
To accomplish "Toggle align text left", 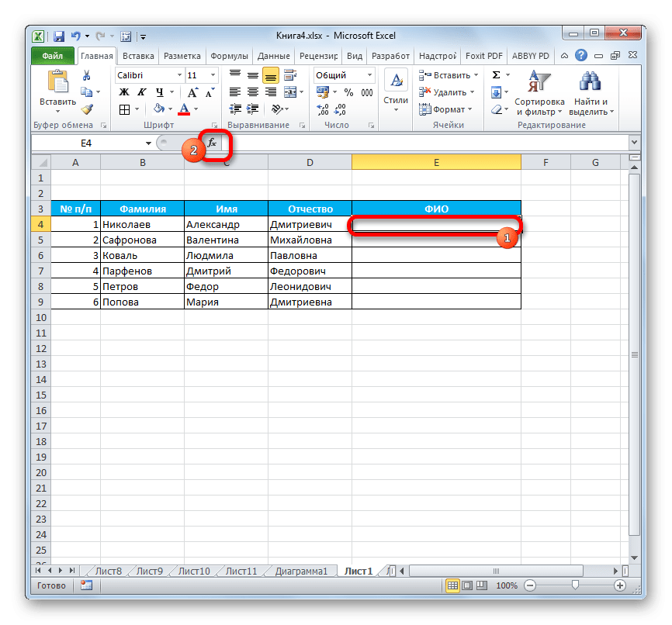I will (235, 92).
